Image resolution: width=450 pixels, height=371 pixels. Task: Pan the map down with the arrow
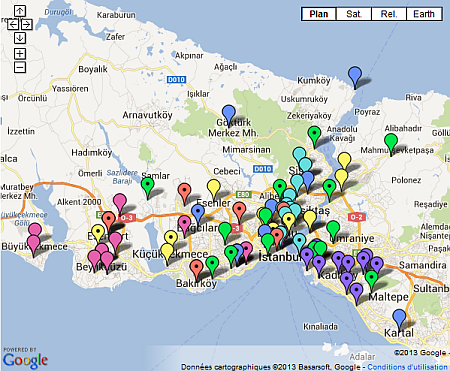[x=20, y=38]
